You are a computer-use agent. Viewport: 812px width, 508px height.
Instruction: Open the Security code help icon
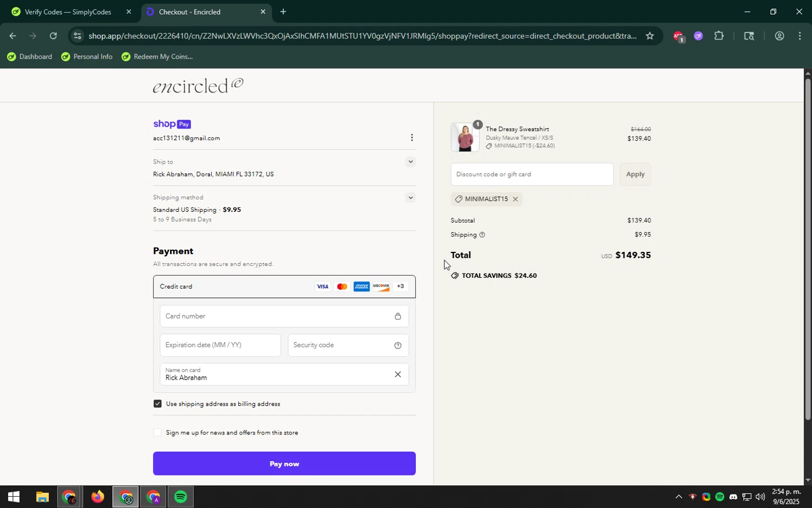pos(398,346)
